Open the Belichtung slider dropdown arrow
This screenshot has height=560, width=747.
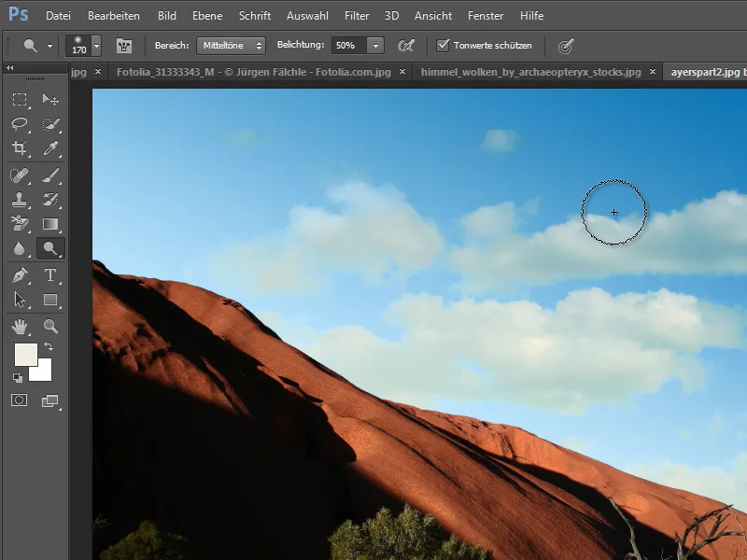click(x=375, y=46)
